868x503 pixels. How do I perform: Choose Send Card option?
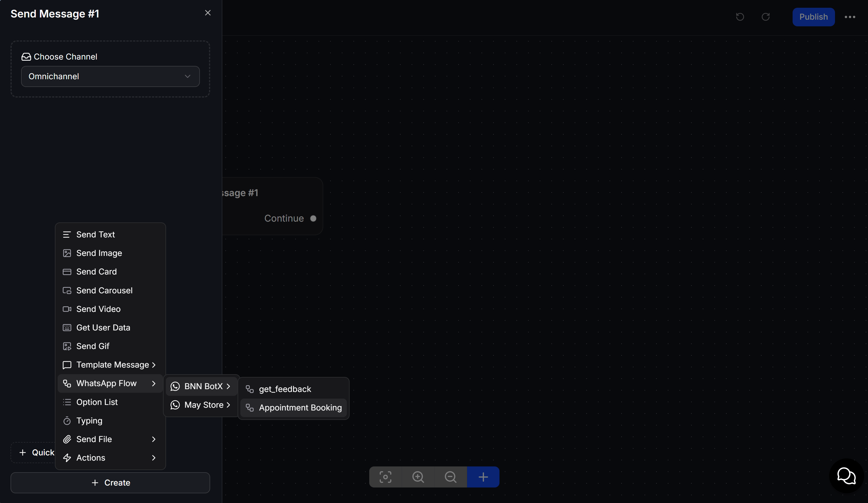[110, 271]
